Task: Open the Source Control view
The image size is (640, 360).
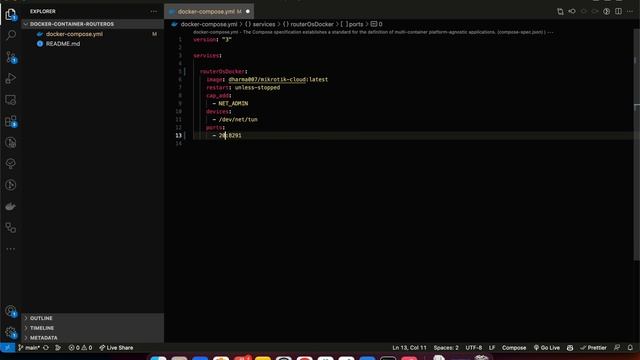Action: pos(11,57)
